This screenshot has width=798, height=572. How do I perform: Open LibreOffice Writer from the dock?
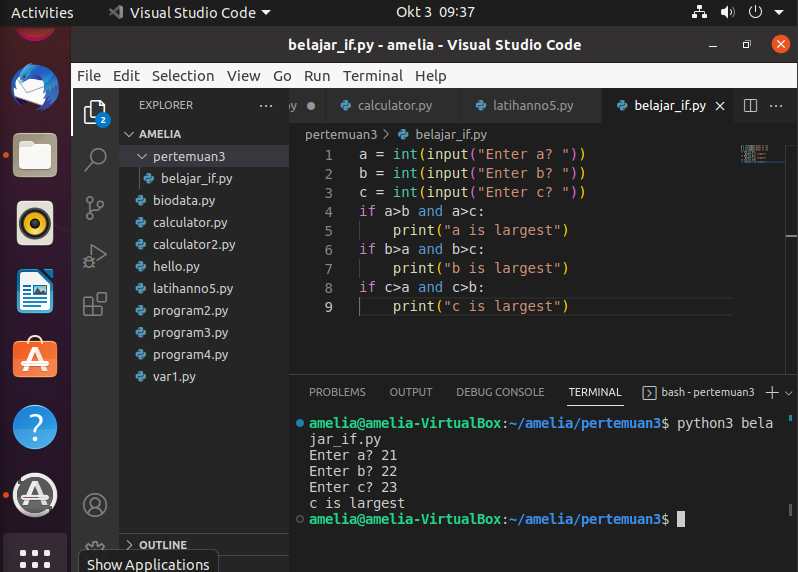coord(35,291)
